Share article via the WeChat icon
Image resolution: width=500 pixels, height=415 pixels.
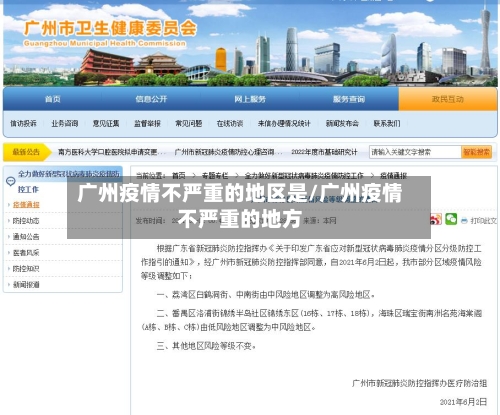point(451,219)
